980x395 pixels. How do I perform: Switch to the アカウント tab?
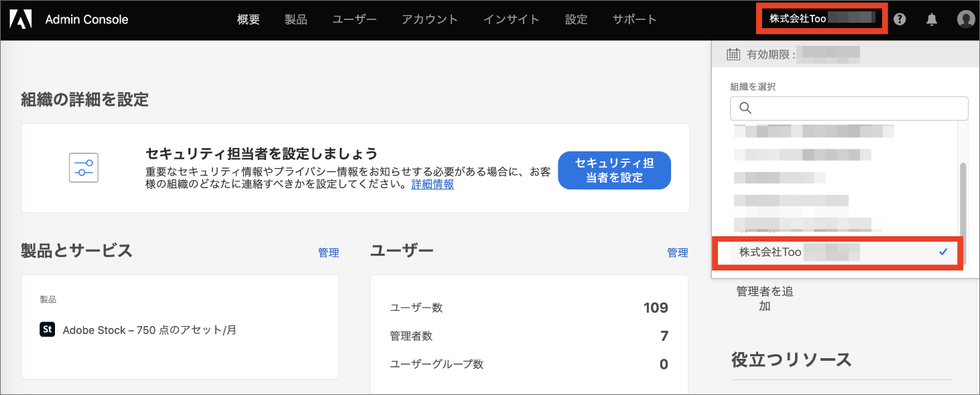pos(430,19)
